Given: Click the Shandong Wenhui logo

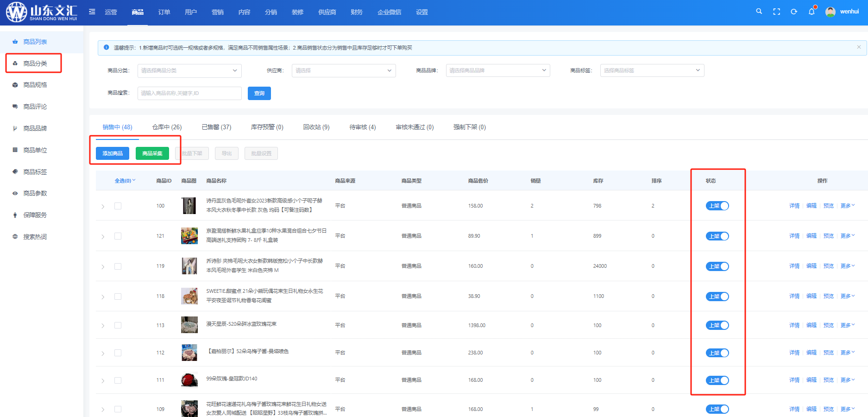Looking at the screenshot, I should coord(42,12).
